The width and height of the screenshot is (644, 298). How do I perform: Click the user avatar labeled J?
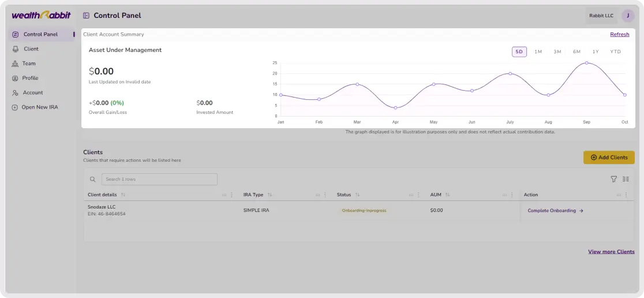(x=627, y=16)
